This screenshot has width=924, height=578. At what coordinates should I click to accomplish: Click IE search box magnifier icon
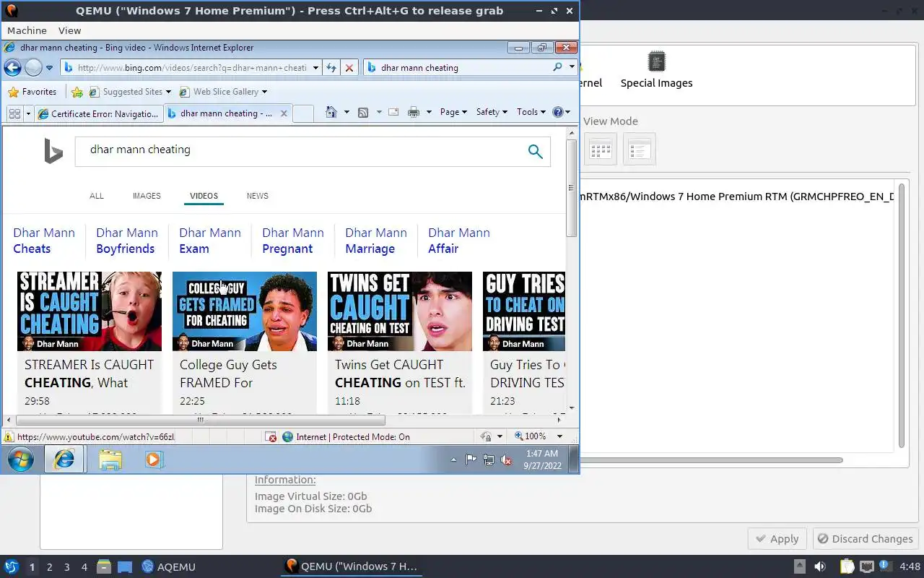pos(557,67)
